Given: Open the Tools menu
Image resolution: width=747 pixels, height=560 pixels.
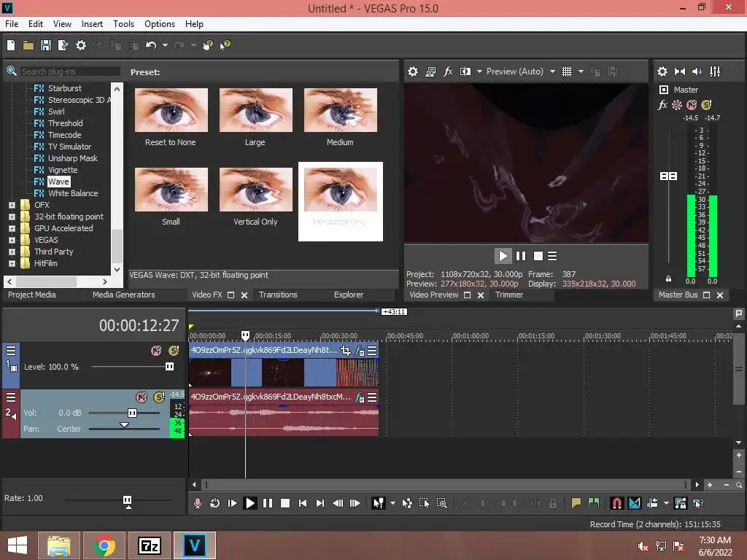Looking at the screenshot, I should point(123,24).
